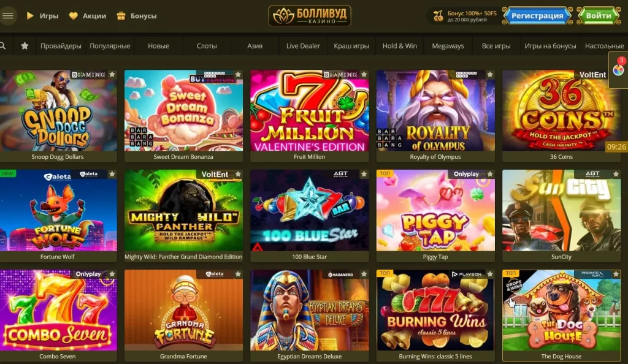Click the Войти login button
This screenshot has width=628, height=364.
[599, 15]
